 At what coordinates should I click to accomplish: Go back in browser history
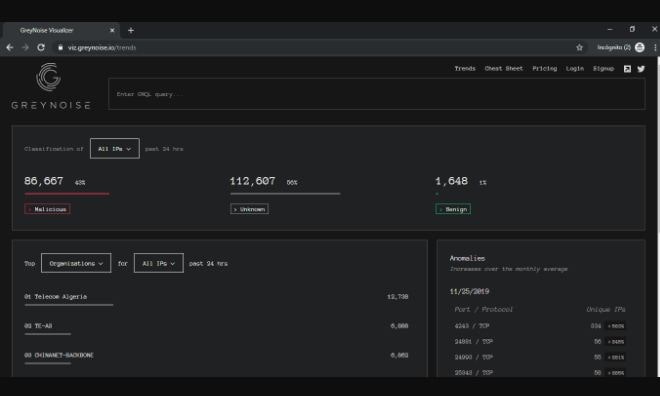(10, 48)
